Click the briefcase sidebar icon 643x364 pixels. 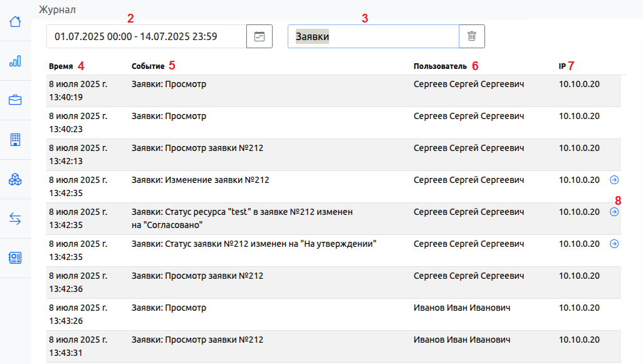(15, 100)
